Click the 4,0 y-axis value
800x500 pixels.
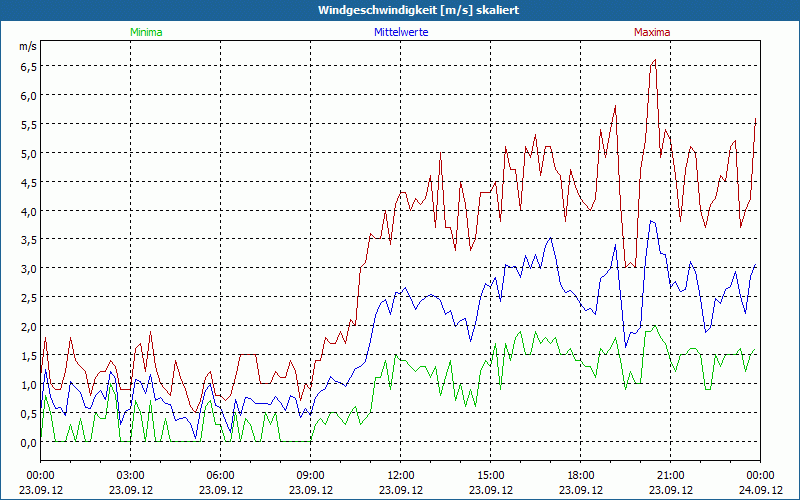pos(29,212)
